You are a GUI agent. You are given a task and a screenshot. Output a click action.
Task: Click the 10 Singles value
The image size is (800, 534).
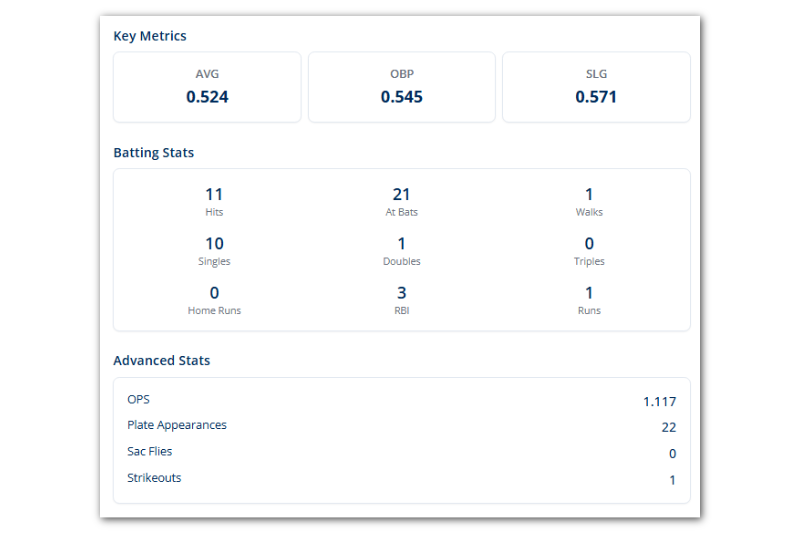pyautogui.click(x=214, y=244)
